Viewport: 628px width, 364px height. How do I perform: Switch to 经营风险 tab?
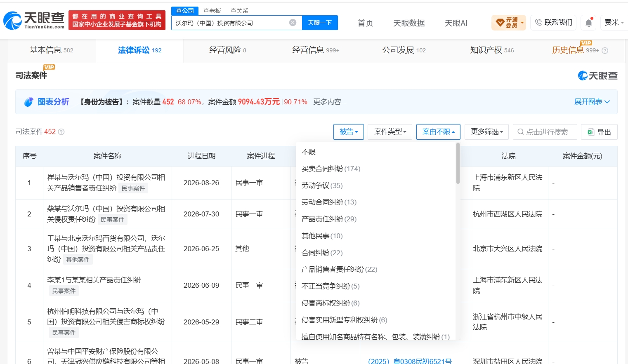click(x=227, y=50)
